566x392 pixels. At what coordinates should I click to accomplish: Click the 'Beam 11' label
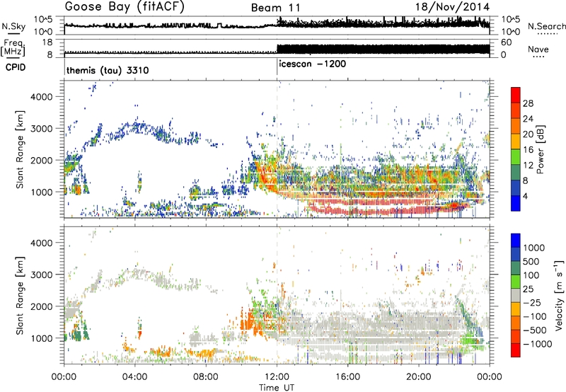click(276, 8)
